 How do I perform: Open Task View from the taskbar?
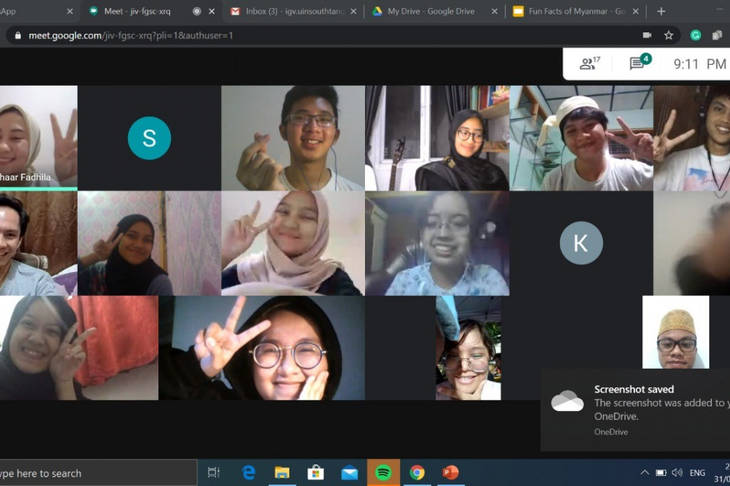pyautogui.click(x=213, y=472)
